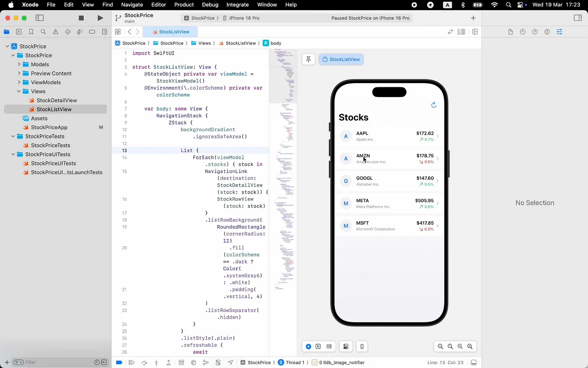The height and width of the screenshot is (368, 588).
Task: Select the StockListView editor tab
Action: point(171,32)
